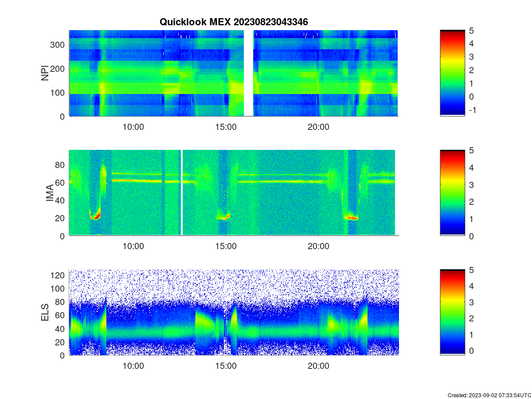
Task: Click the 60 tick on the ELS axis
Action: click(61, 315)
